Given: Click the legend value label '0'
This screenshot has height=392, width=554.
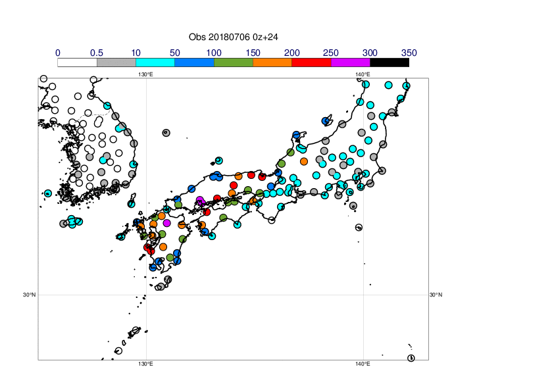Looking at the screenshot, I should 58,53.
